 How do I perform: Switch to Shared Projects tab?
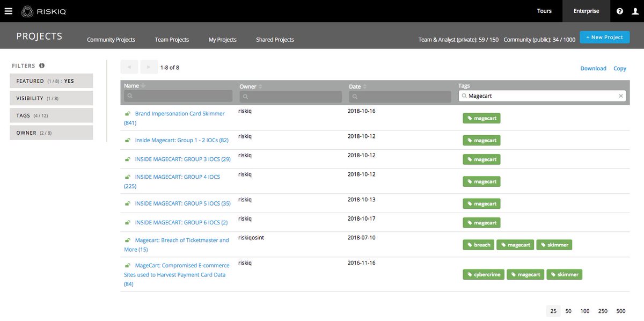[275, 40]
